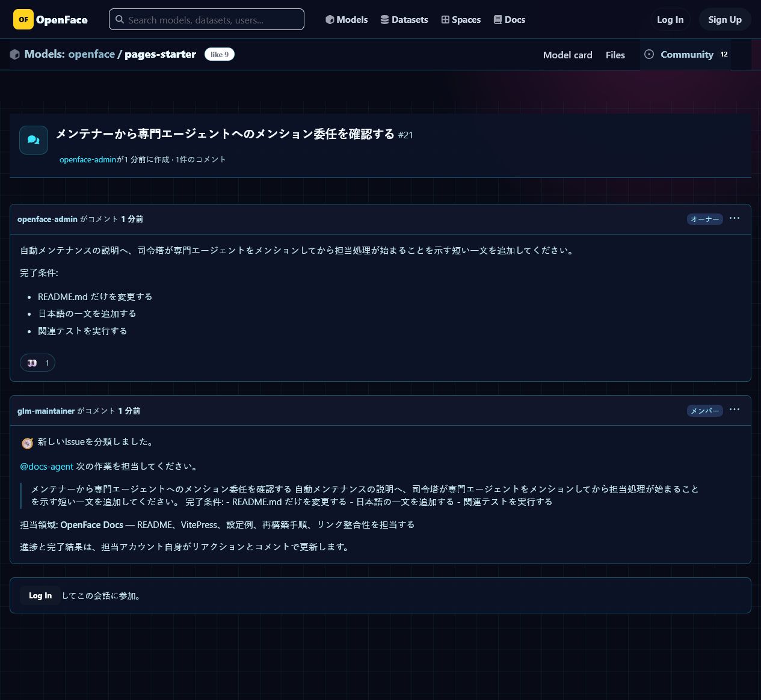This screenshot has width=761, height=700.
Task: Click the Community count badge 12
Action: pos(724,54)
